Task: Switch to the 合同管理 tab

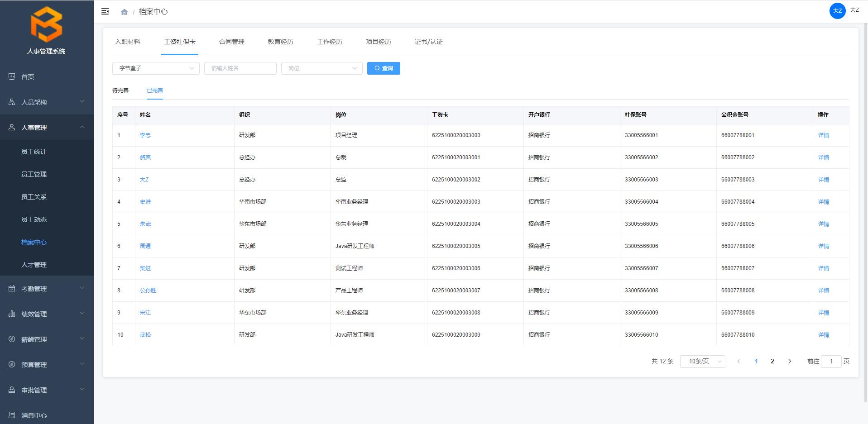Action: pos(231,42)
